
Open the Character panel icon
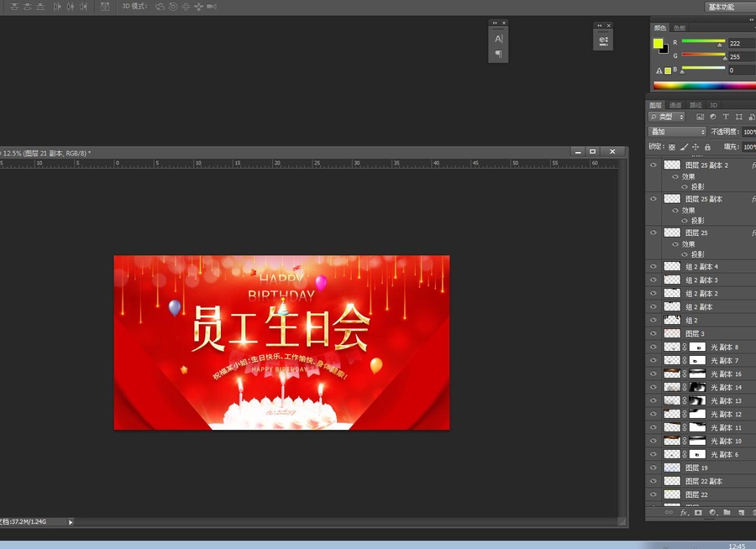[498, 39]
